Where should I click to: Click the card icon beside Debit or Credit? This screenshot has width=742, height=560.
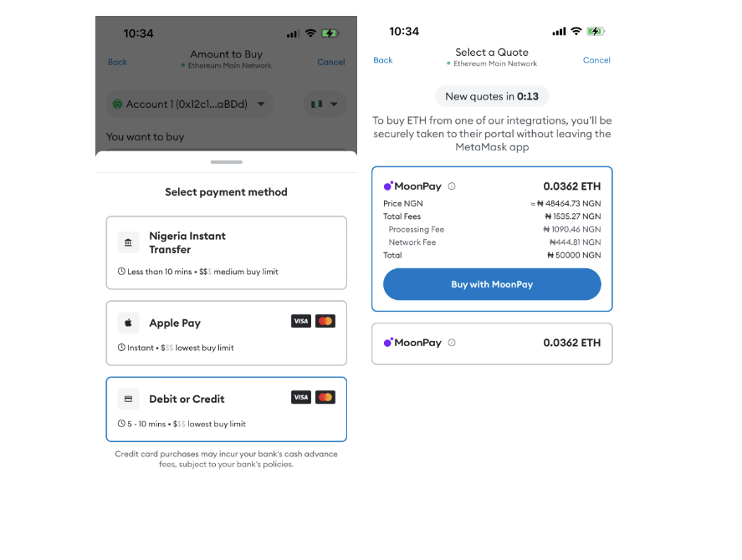[x=128, y=399]
